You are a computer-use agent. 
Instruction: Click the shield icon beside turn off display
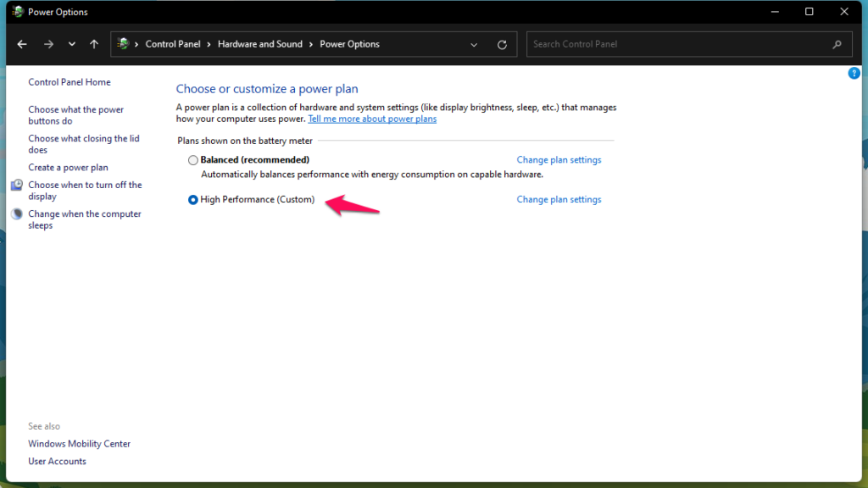17,185
